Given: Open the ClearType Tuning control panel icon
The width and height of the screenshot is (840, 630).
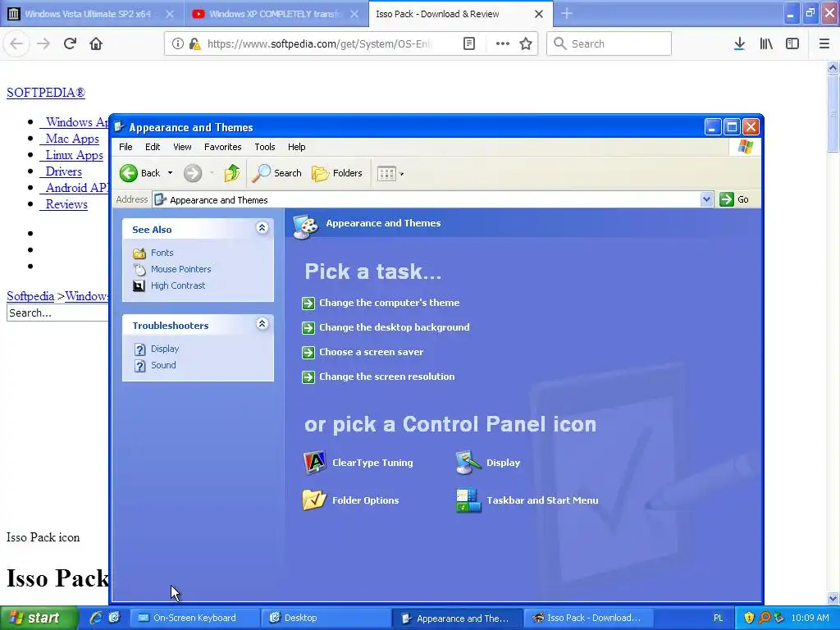Looking at the screenshot, I should point(358,463).
